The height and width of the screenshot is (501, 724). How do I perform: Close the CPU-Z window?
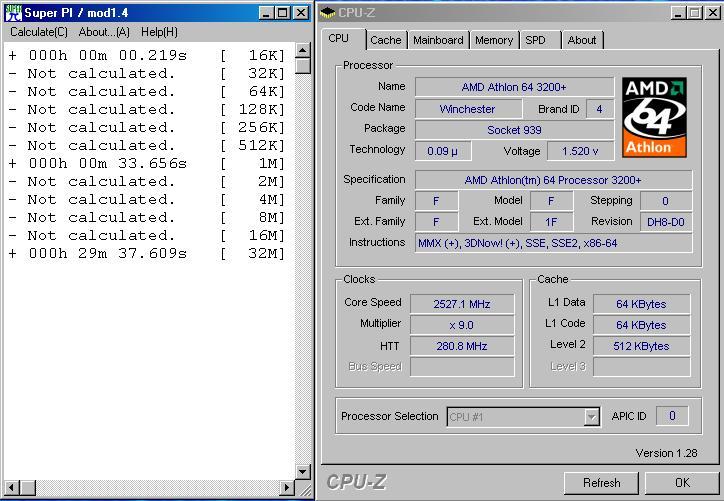pos(712,13)
